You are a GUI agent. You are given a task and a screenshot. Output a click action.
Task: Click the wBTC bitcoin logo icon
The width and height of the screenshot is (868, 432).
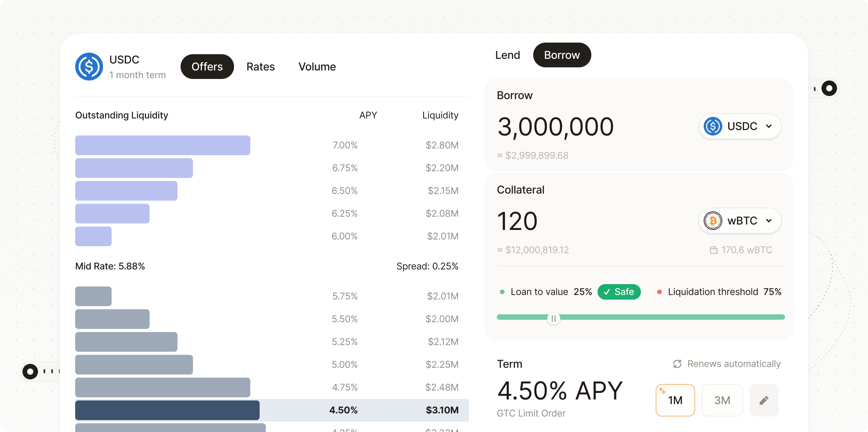[713, 221]
